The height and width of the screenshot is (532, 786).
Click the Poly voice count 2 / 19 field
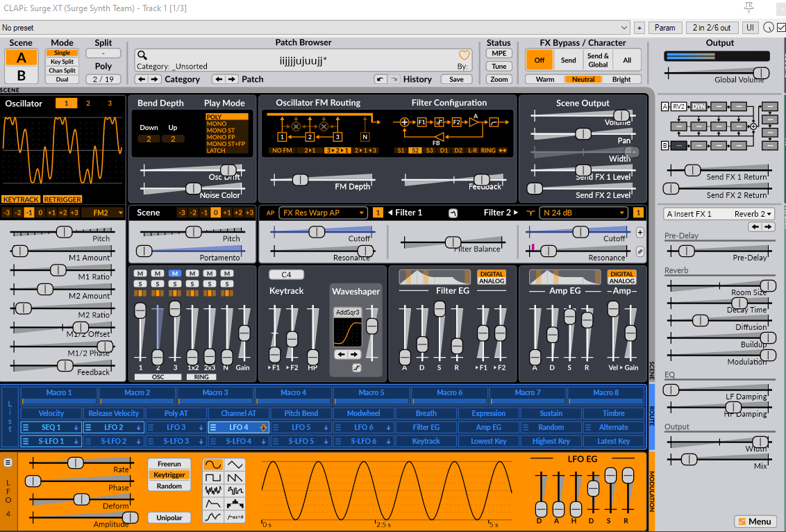coord(103,79)
